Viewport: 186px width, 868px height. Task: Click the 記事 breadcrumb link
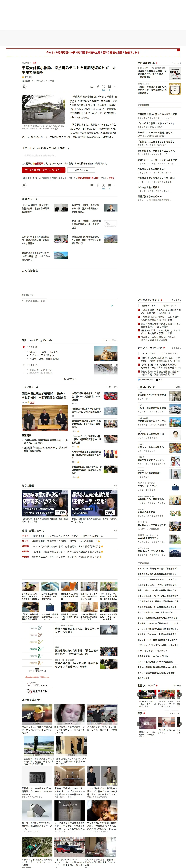[34, 63]
